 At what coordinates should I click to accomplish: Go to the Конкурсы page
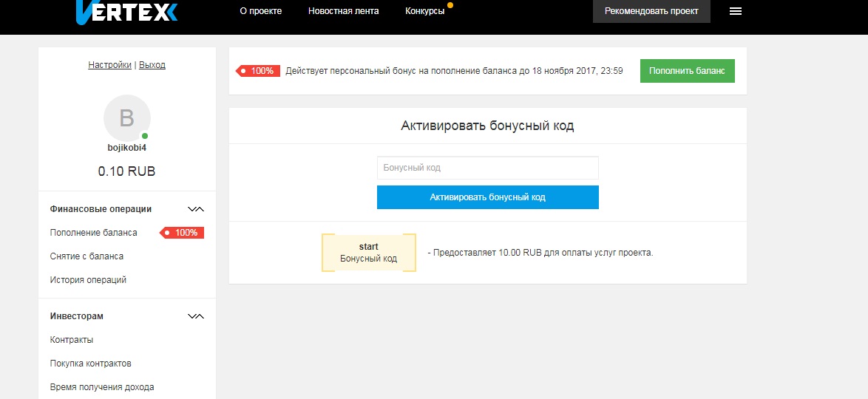point(424,11)
